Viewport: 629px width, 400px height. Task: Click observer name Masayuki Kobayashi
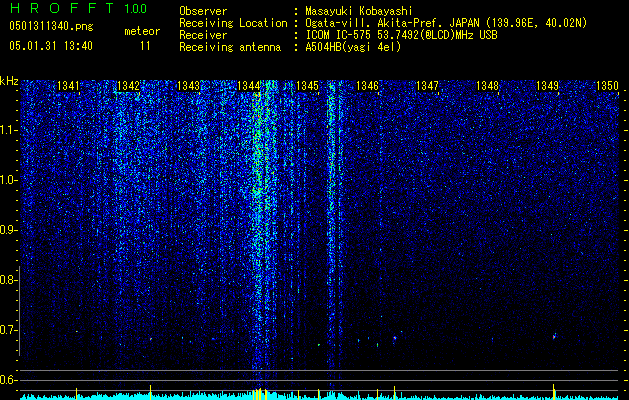tap(359, 11)
